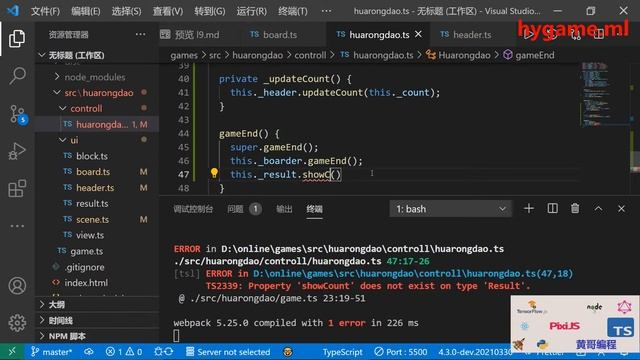Open the 文件(F) menu

tap(45, 11)
